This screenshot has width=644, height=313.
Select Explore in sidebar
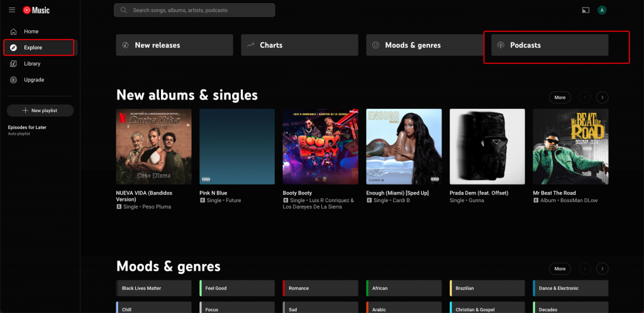point(40,48)
